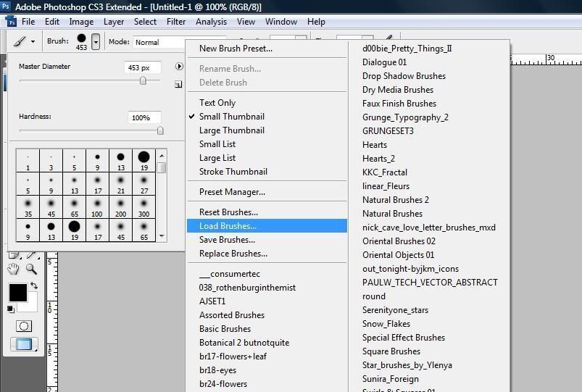
Task: Open the File menu
Action: (x=28, y=22)
